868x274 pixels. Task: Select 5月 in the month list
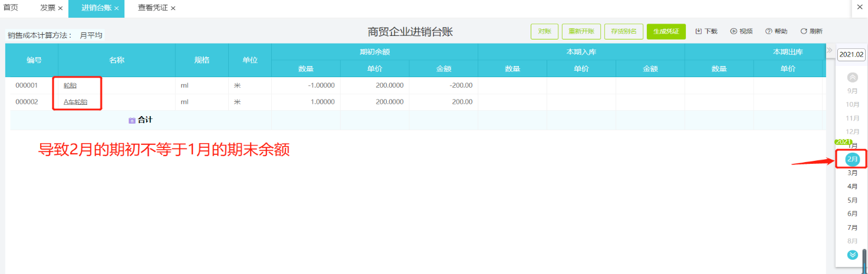tap(852, 200)
